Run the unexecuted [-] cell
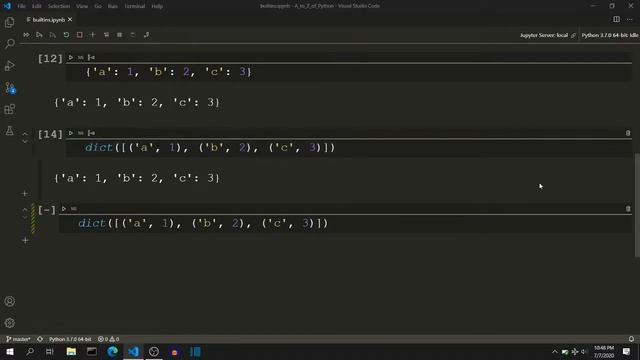The width and height of the screenshot is (640, 360). 64,209
